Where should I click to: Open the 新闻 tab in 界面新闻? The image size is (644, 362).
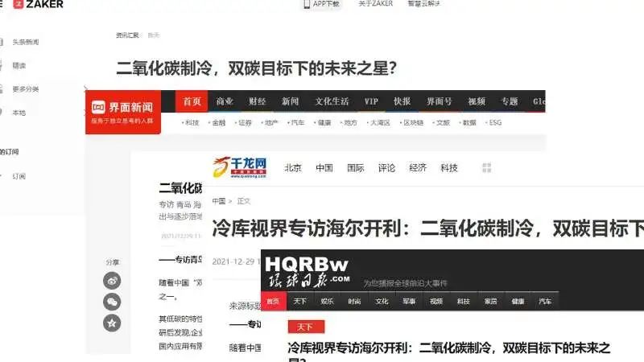pos(290,101)
